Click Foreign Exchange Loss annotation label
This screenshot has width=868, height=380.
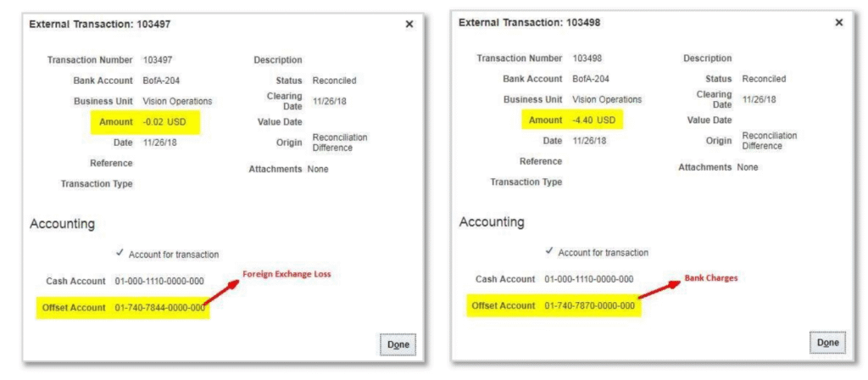click(x=287, y=274)
